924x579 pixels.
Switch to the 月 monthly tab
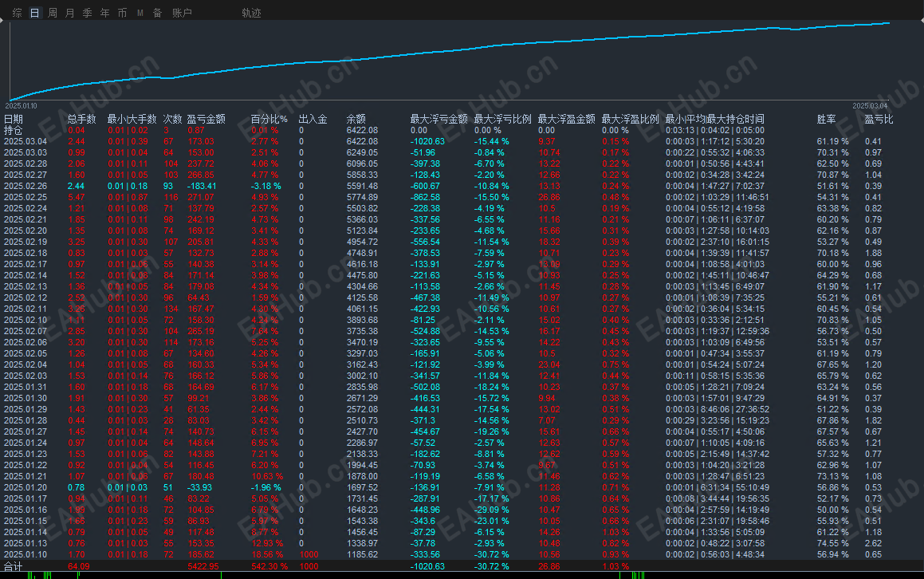pyautogui.click(x=70, y=13)
